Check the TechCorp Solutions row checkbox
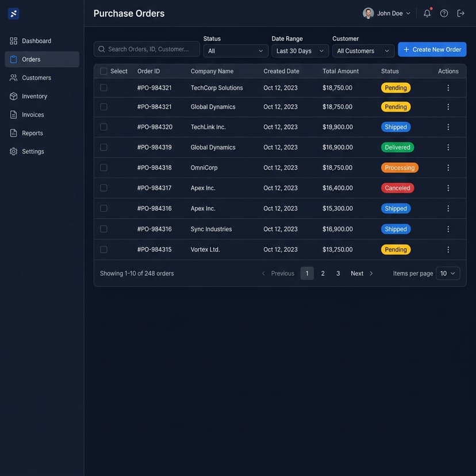Screen dimensions: 476x476 click(x=103, y=88)
